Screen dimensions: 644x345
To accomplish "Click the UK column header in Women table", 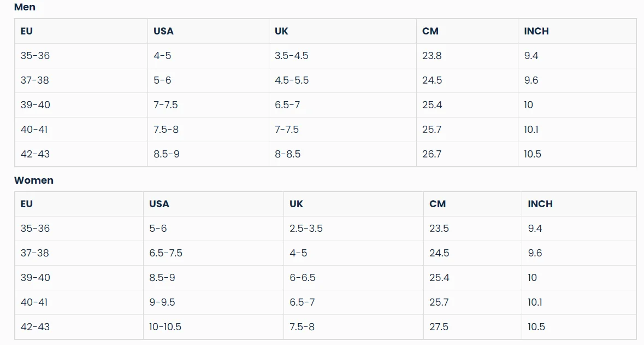I will pyautogui.click(x=296, y=204).
